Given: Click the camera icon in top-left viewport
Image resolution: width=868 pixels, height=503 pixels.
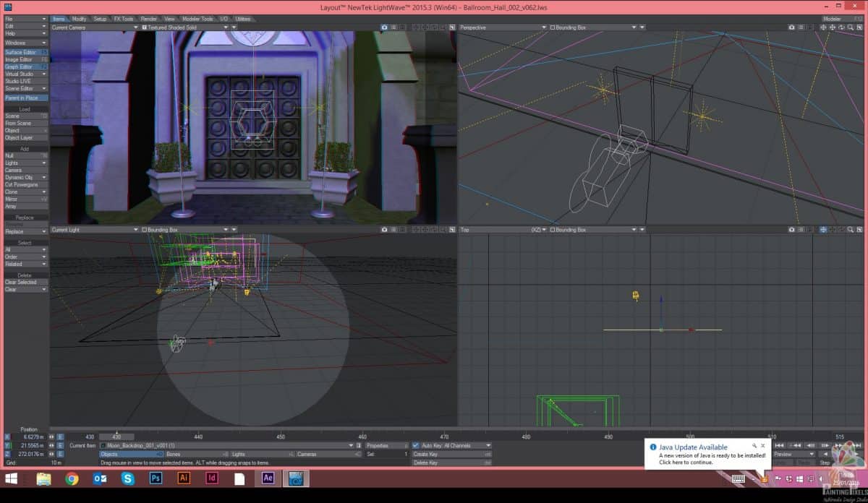Looking at the screenshot, I should [386, 27].
